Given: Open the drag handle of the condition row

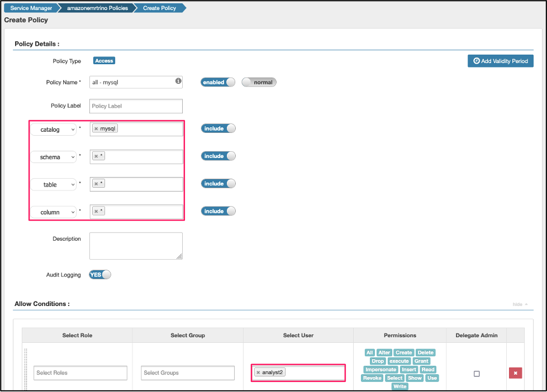Looking at the screenshot, I should pyautogui.click(x=26, y=370).
